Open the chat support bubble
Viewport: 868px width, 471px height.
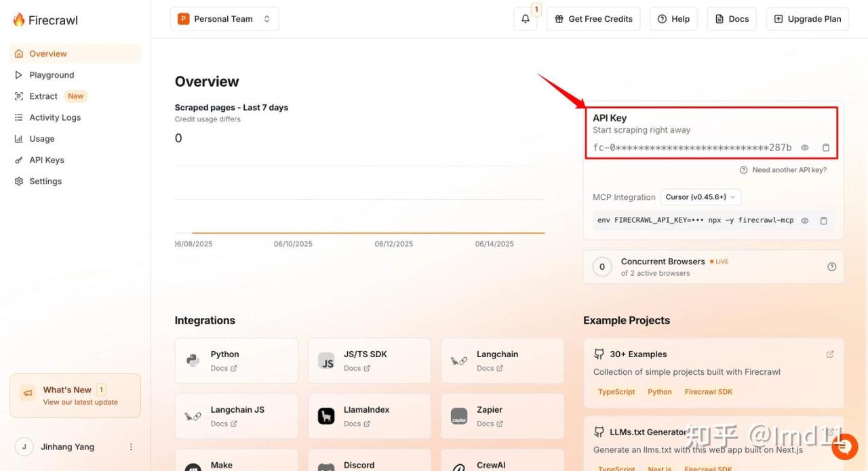point(844,447)
